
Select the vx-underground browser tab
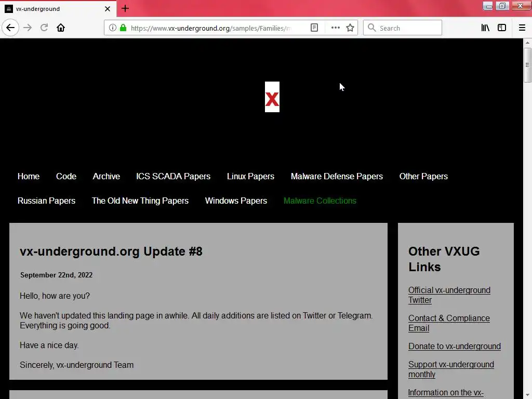tap(58, 9)
